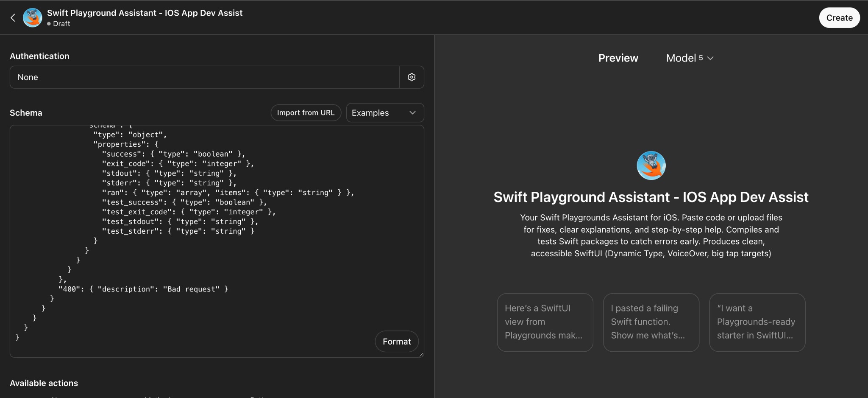This screenshot has width=868, height=398.
Task: Click the header GPT title text
Action: pos(145,13)
